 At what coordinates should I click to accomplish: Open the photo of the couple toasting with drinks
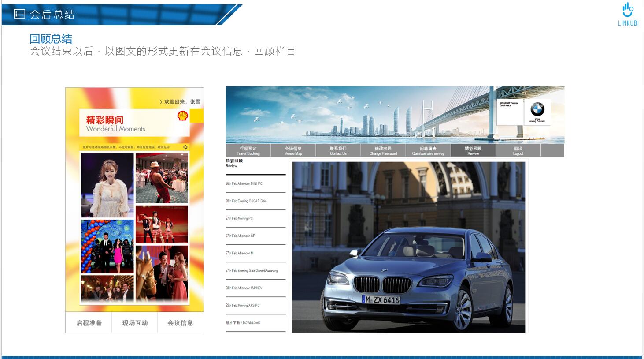(162, 273)
